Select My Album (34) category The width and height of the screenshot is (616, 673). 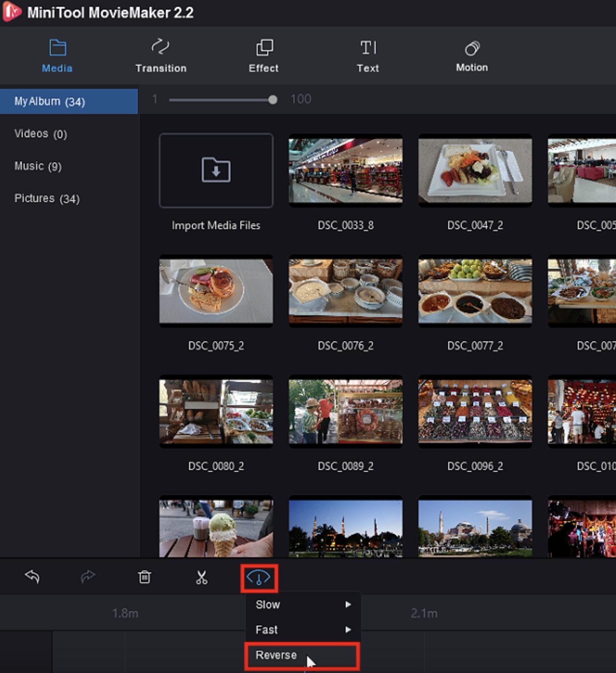pyautogui.click(x=69, y=102)
